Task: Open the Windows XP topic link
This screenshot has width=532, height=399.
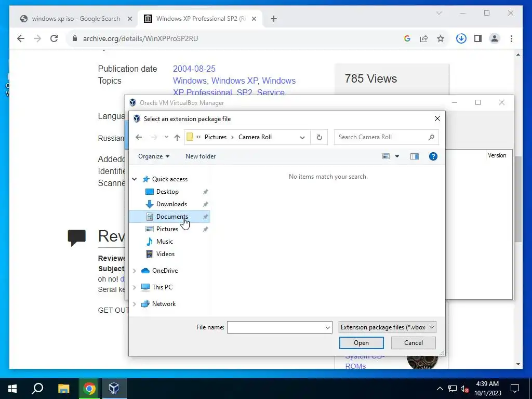Action: (234, 81)
